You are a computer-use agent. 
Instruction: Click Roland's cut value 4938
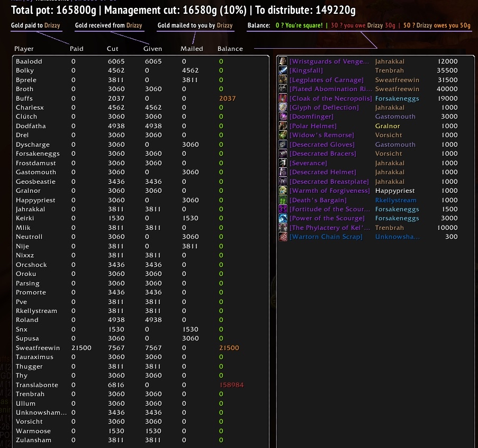pos(116,320)
